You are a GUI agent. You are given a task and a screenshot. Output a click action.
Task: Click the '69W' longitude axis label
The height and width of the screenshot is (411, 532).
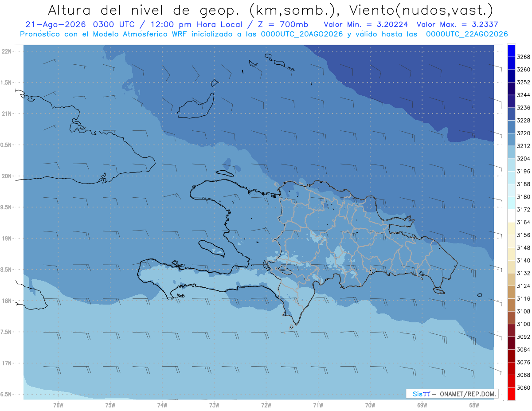pos(422,405)
